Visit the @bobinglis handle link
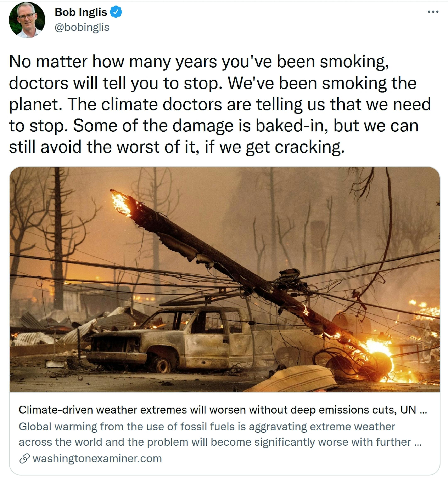The width and height of the screenshot is (448, 479). point(82,27)
